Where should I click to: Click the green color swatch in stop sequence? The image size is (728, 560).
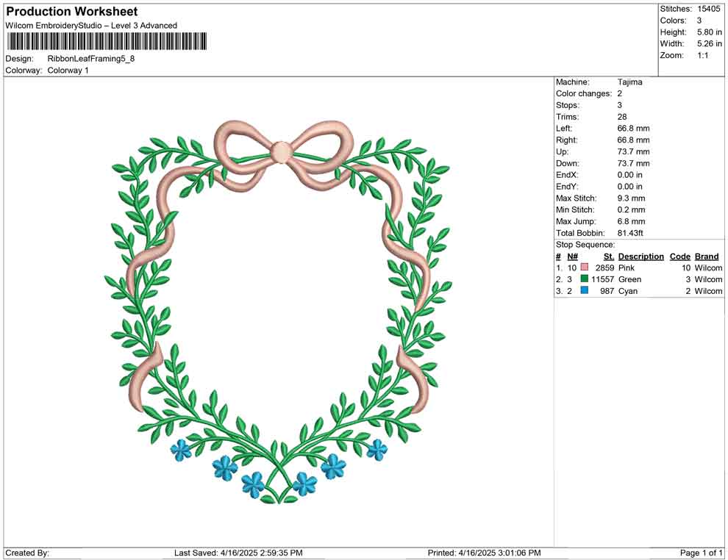pos(585,279)
